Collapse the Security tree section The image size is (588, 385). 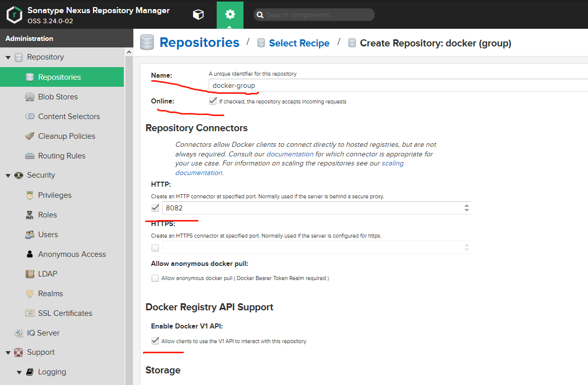(x=8, y=175)
